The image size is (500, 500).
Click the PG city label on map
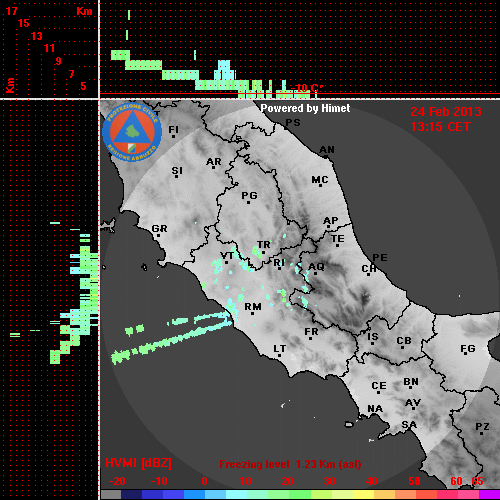(x=249, y=195)
